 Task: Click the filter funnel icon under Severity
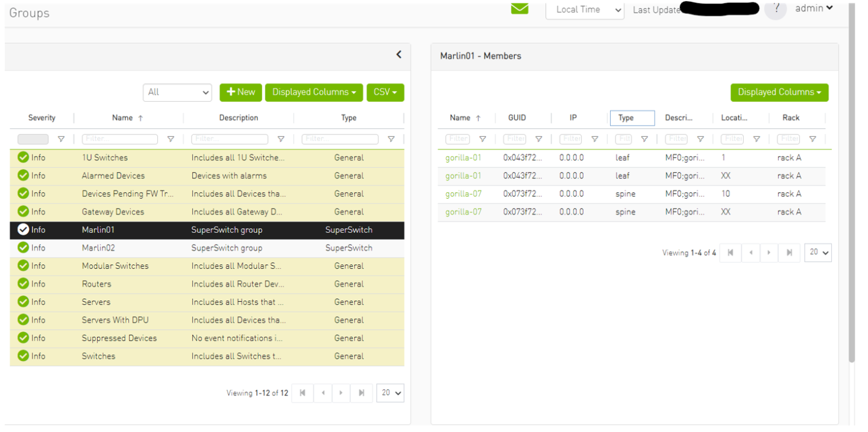click(61, 139)
